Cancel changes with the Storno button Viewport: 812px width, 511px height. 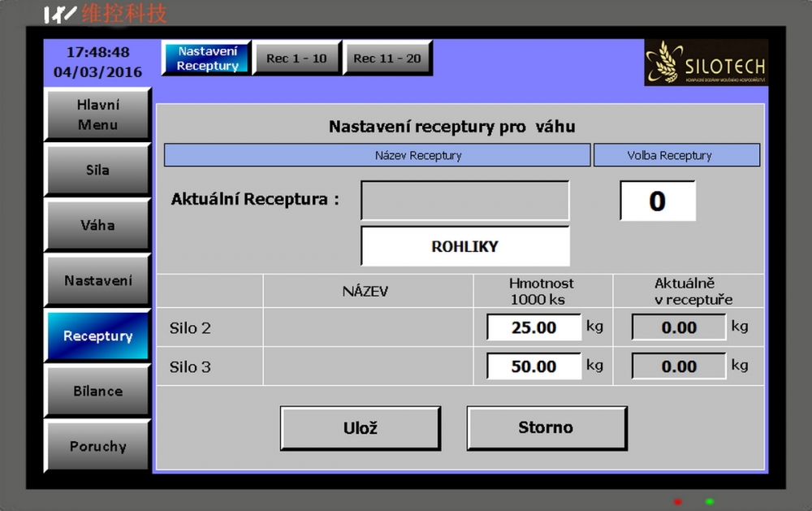[546, 427]
